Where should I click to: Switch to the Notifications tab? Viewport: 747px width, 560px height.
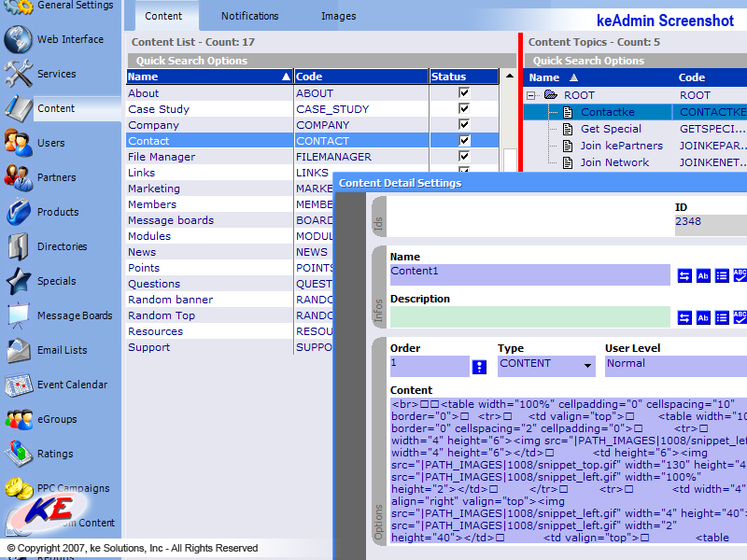249,16
